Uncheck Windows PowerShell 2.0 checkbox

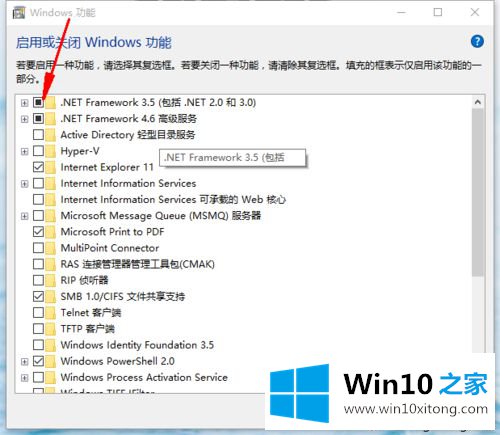click(38, 361)
